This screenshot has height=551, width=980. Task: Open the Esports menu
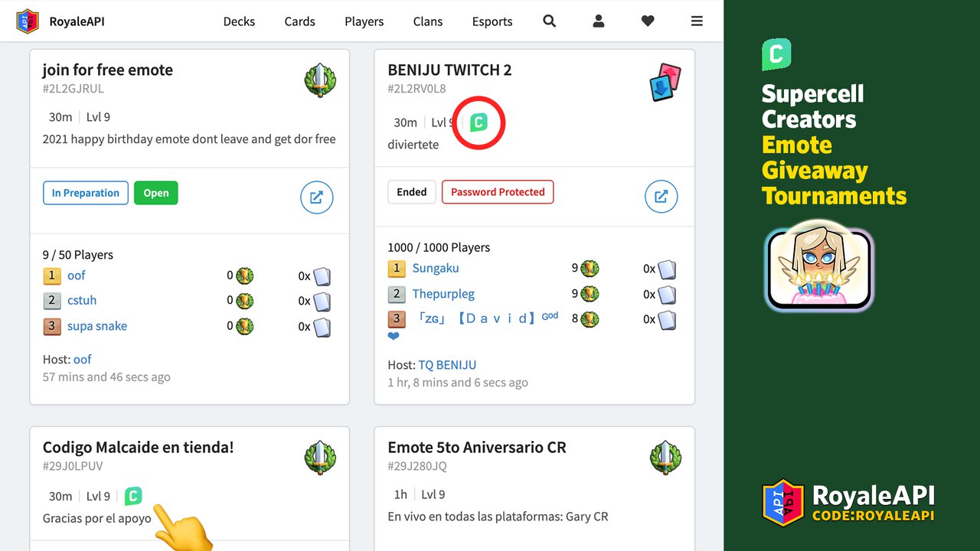tap(492, 21)
